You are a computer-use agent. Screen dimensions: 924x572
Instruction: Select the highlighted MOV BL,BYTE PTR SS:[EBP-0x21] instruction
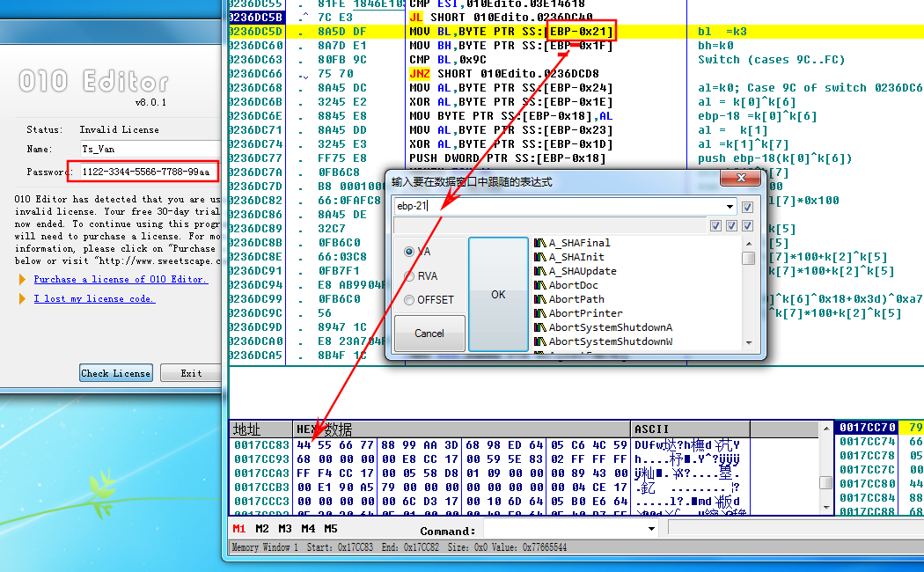click(511, 31)
